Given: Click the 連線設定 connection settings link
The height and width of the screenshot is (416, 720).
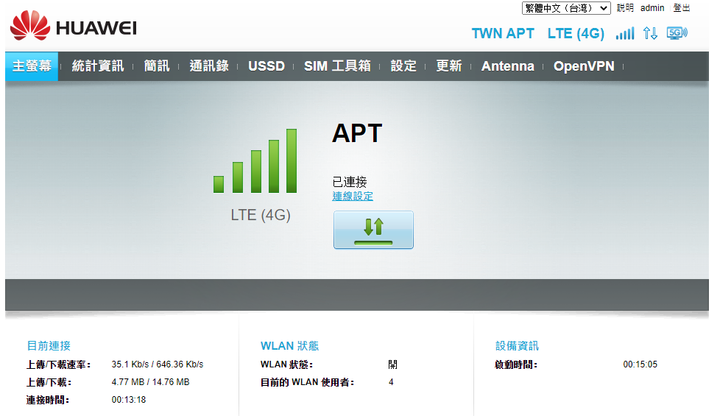Looking at the screenshot, I should pos(353,197).
